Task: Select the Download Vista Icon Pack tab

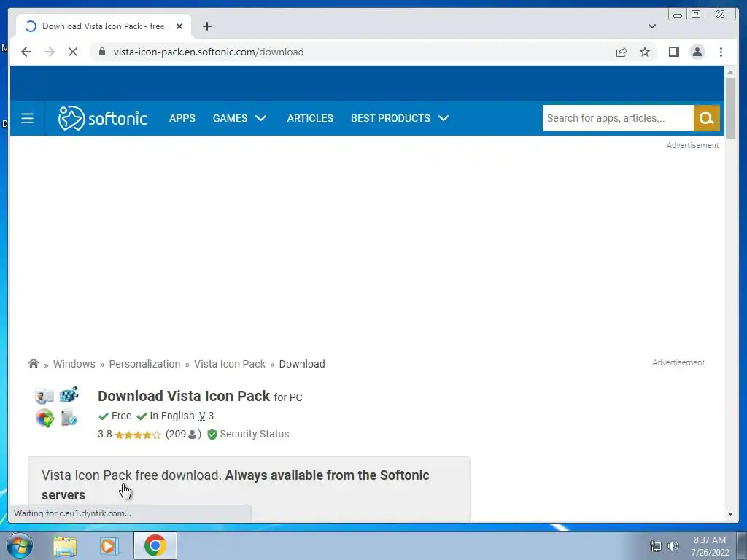Action: point(104,26)
